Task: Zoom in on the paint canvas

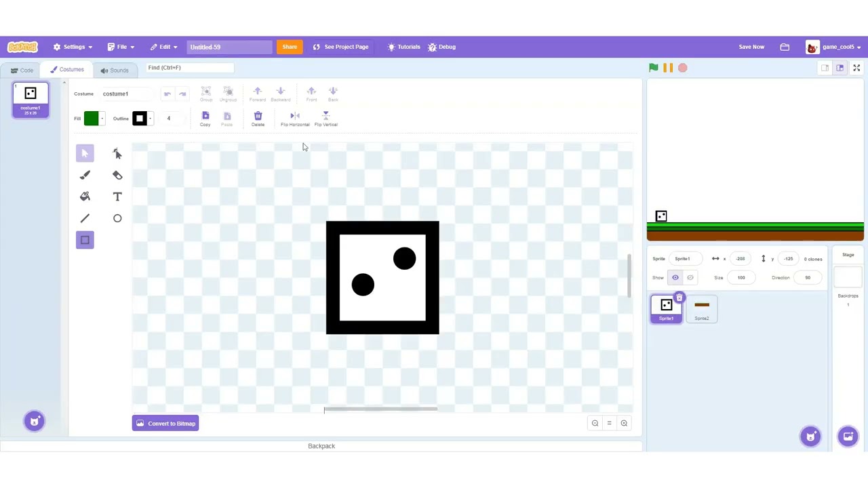Action: click(x=624, y=424)
